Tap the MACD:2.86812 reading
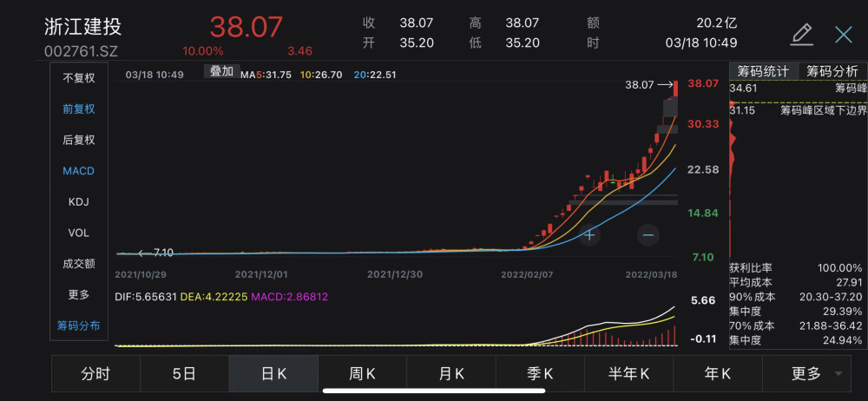Image resolution: width=868 pixels, height=401 pixels. coord(290,297)
